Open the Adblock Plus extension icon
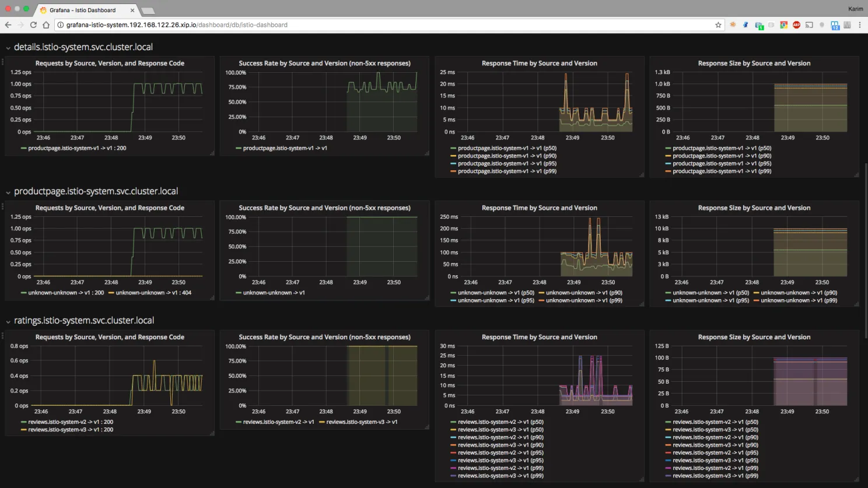This screenshot has width=868, height=488. click(x=796, y=25)
